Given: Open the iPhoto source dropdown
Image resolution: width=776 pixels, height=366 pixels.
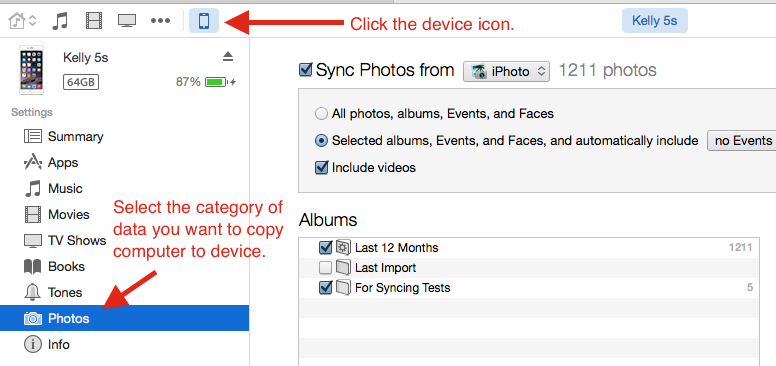Looking at the screenshot, I should pyautogui.click(x=506, y=71).
